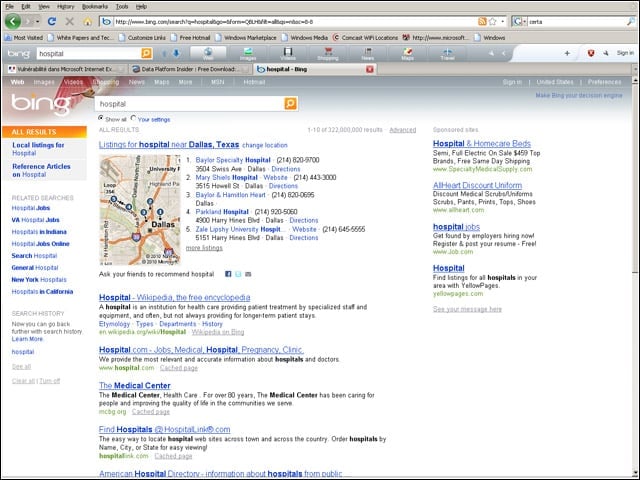Open the Comcast WiFi Locations bookmark

[365, 38]
